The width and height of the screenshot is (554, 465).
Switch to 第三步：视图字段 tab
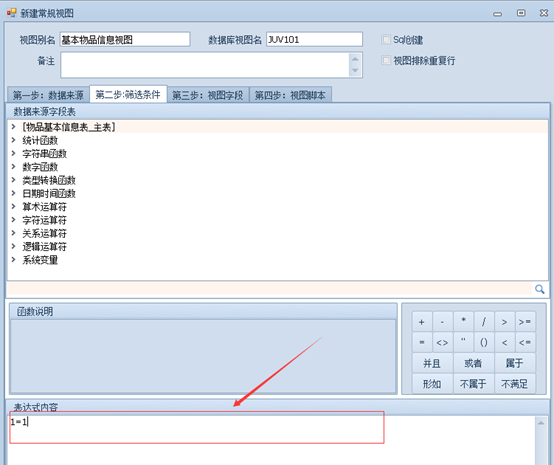pyautogui.click(x=208, y=95)
